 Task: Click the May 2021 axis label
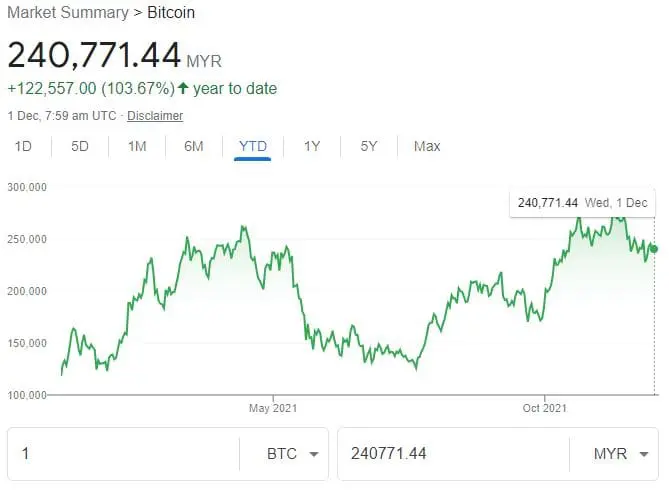point(273,407)
